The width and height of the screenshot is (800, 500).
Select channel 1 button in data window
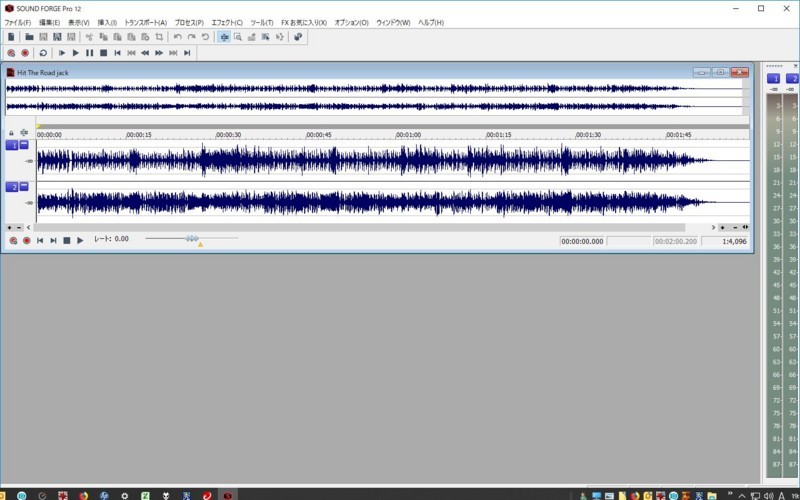pos(12,145)
